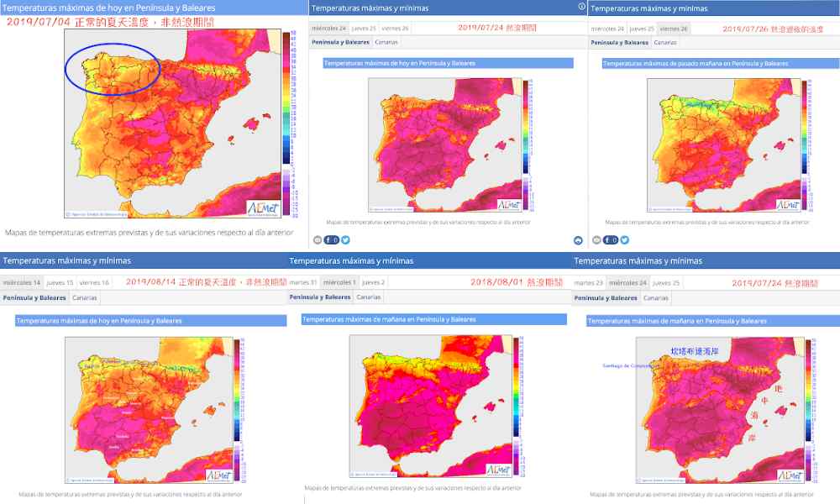Click email share icon under the 2019/07/26 map
Image resolution: width=840 pixels, height=504 pixels.
pos(596,240)
